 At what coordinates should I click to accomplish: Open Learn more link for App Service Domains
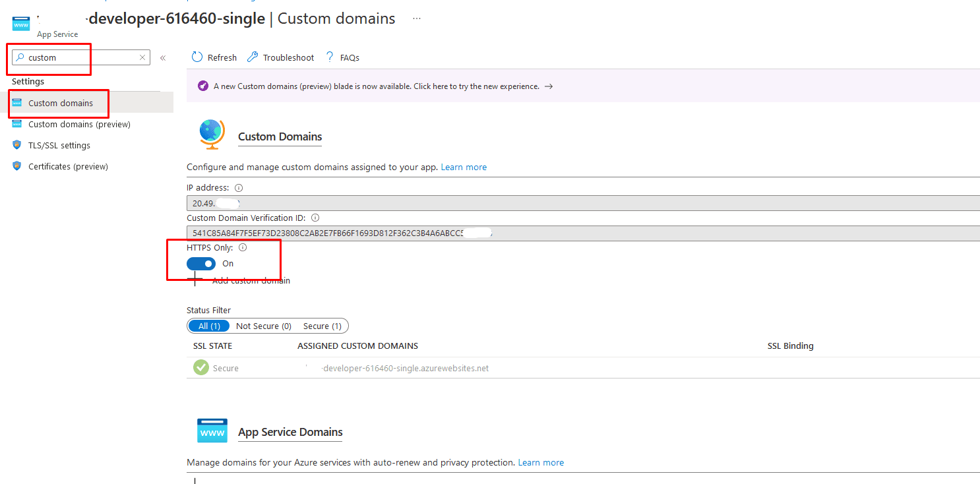coord(541,462)
